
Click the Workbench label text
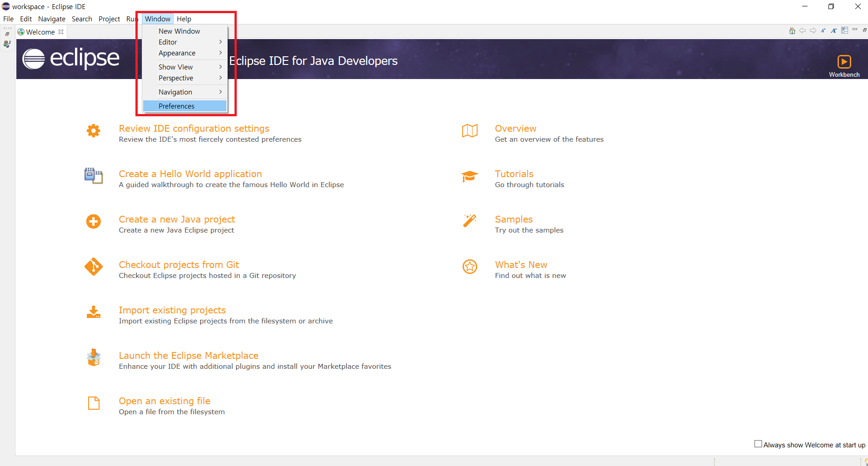click(x=844, y=75)
